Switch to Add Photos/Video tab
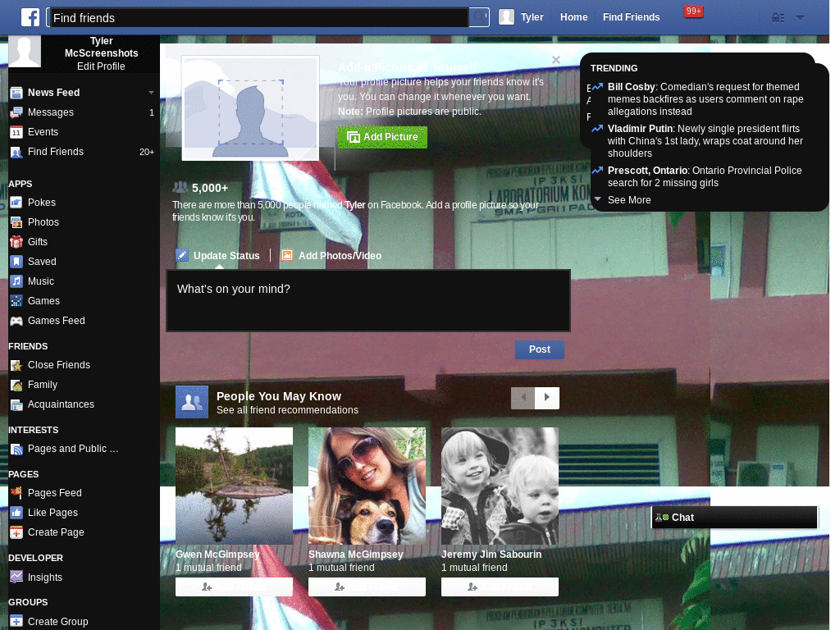Screen dimensions: 840x630 click(331, 256)
